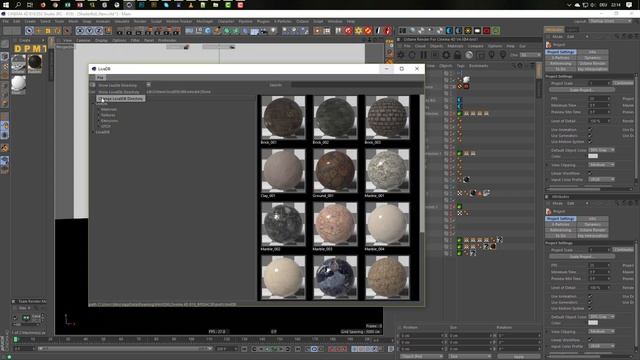Switch to X-Particles tab in upper attributes
Viewport: 640px width, 360px height.
(x=561, y=58)
